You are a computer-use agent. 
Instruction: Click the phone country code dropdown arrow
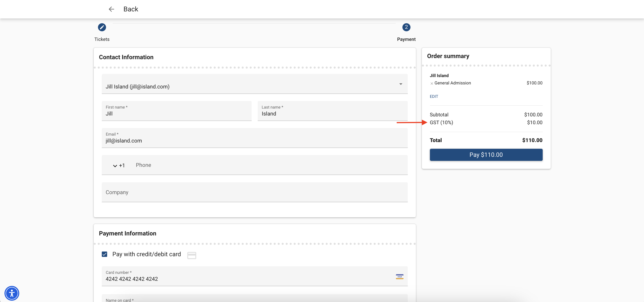(x=115, y=166)
